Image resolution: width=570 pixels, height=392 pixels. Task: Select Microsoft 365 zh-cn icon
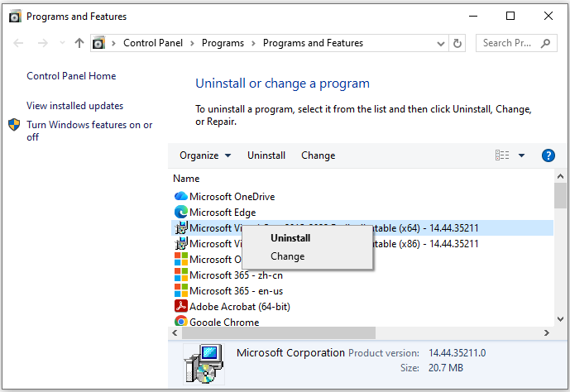pos(181,275)
